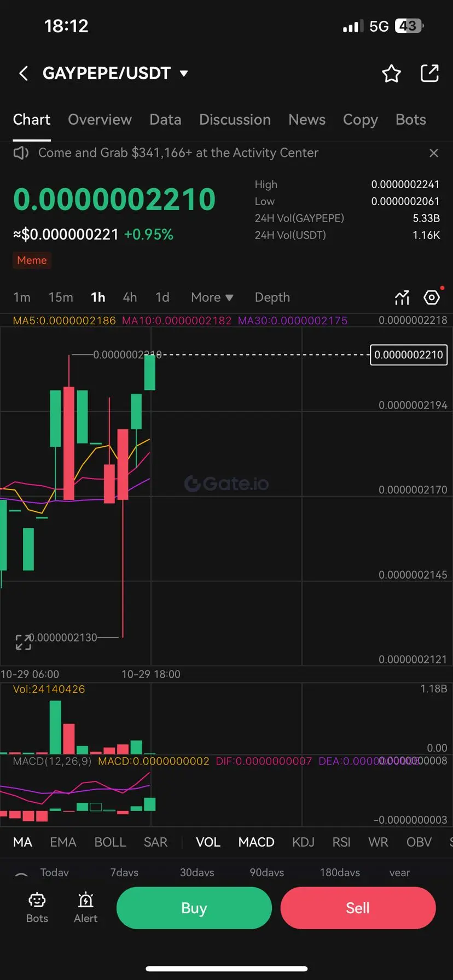Screen dimensions: 453x980
Task: Expand chart to fullscreen
Action: tap(23, 642)
